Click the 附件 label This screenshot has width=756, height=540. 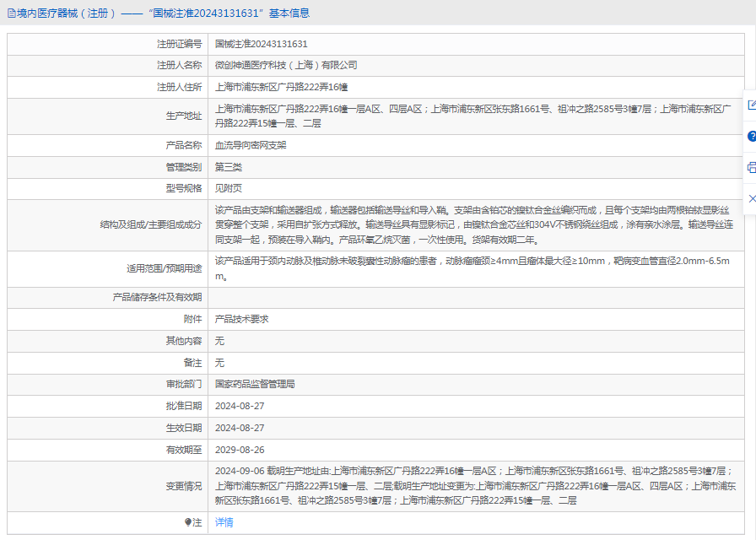pyautogui.click(x=192, y=319)
